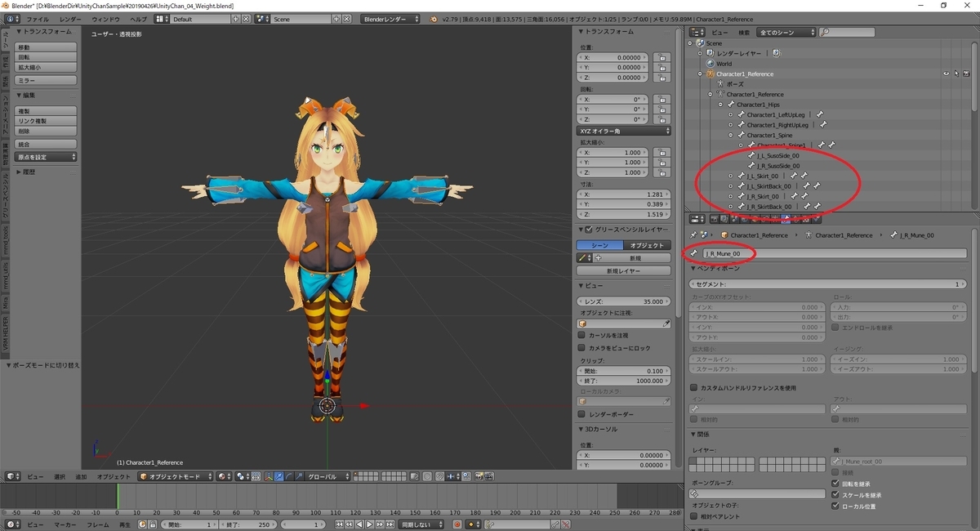Viewport: 980px width, 531px height.
Task: Enable カーソルを注視 checkbox
Action: 581,336
